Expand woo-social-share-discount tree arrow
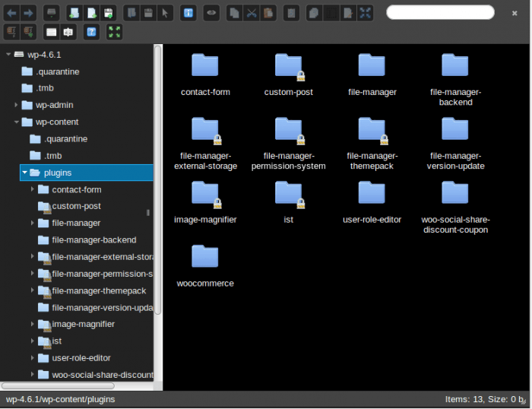 [x=32, y=374]
